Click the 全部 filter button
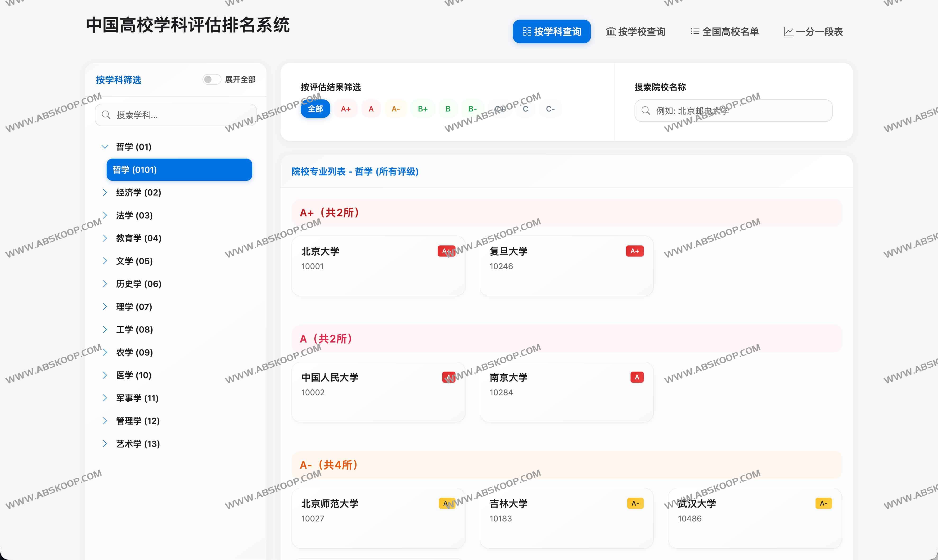This screenshot has width=938, height=560. (x=315, y=109)
